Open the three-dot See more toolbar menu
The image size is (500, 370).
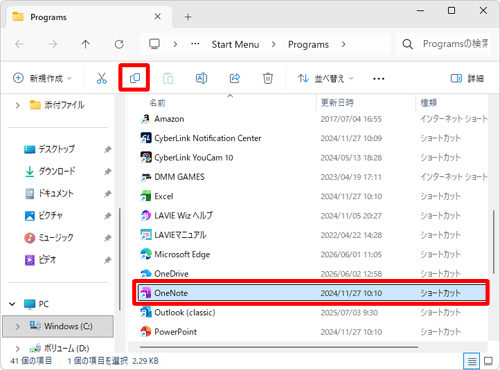pos(379,79)
